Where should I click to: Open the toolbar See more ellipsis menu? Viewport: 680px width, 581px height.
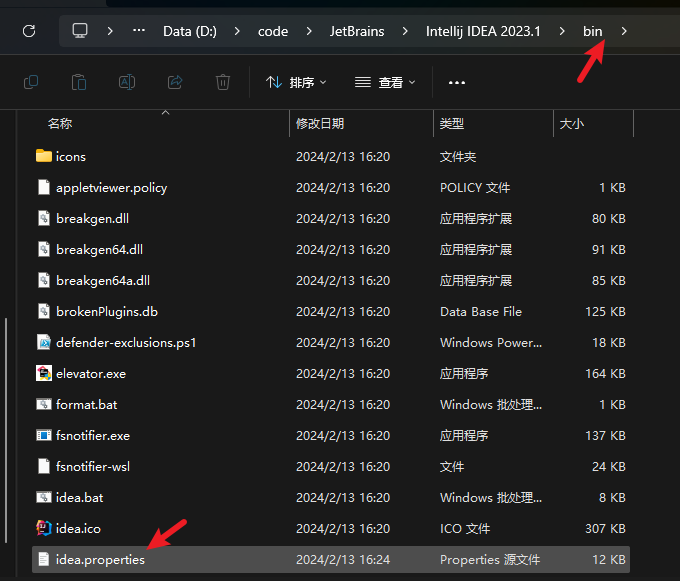tap(457, 82)
